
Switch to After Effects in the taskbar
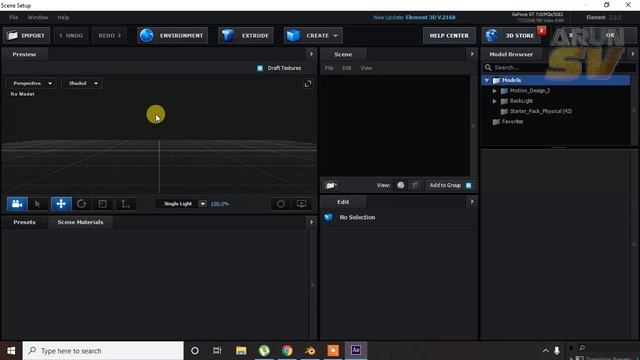356,351
